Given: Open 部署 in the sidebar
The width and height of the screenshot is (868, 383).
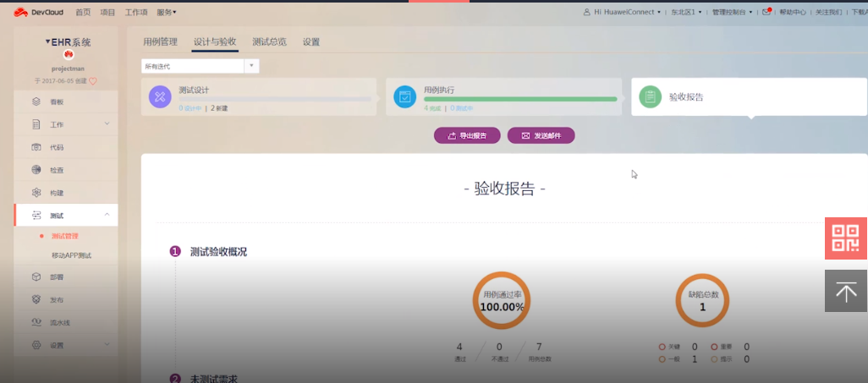Looking at the screenshot, I should pos(66,276).
